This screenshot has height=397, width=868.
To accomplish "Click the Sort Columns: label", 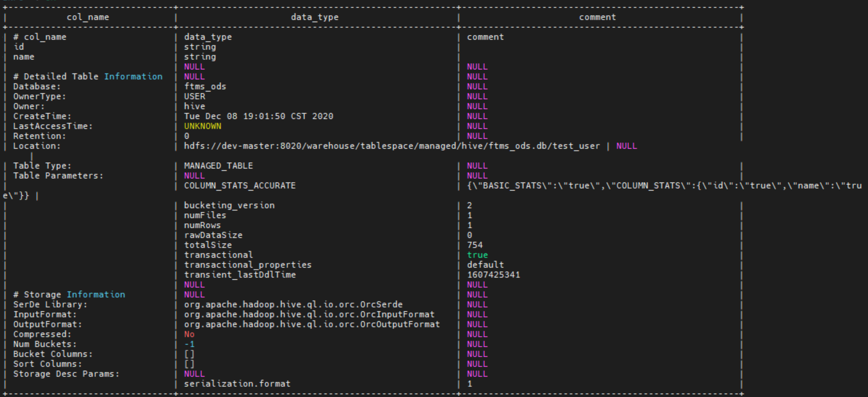I will tap(48, 364).
